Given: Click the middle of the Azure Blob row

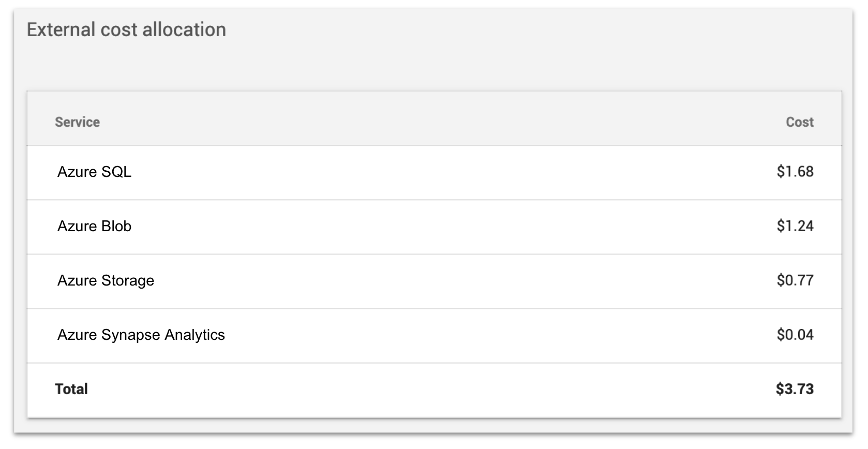Looking at the screenshot, I should click(435, 227).
